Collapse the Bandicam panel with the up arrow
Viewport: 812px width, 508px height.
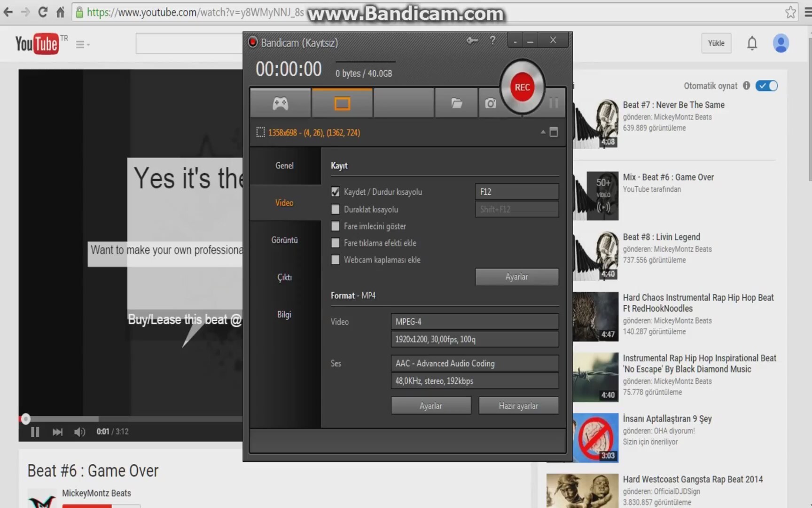(543, 132)
